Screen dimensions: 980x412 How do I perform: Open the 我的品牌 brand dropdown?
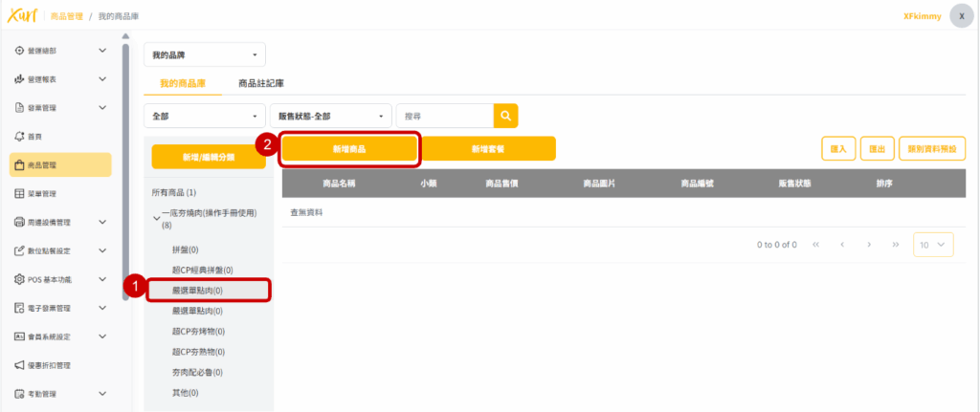(x=204, y=54)
